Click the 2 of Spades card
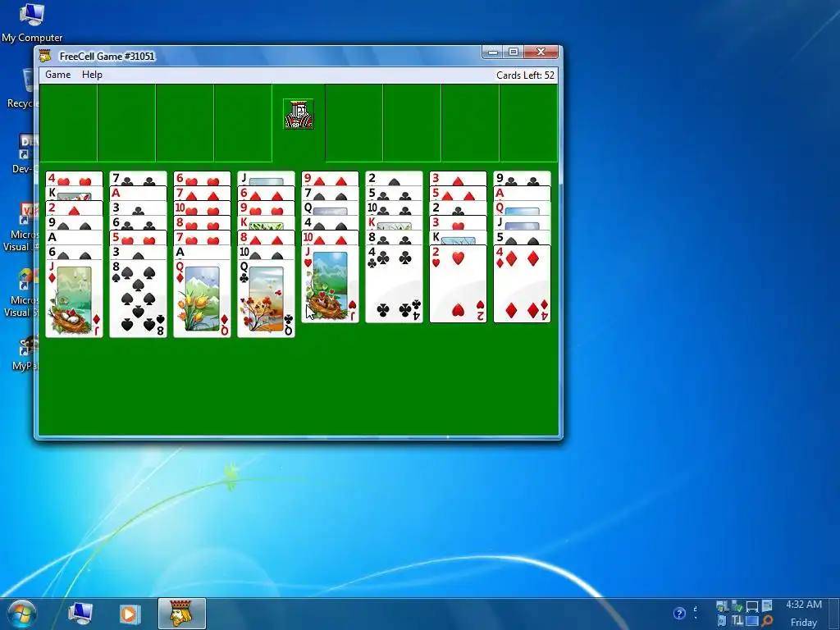The height and width of the screenshot is (630, 840). coord(394,178)
